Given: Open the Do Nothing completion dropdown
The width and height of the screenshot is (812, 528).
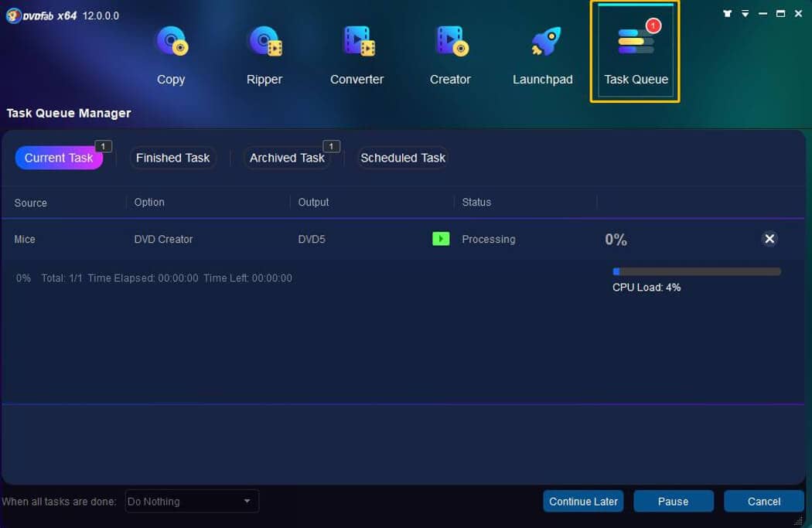Looking at the screenshot, I should [190, 501].
